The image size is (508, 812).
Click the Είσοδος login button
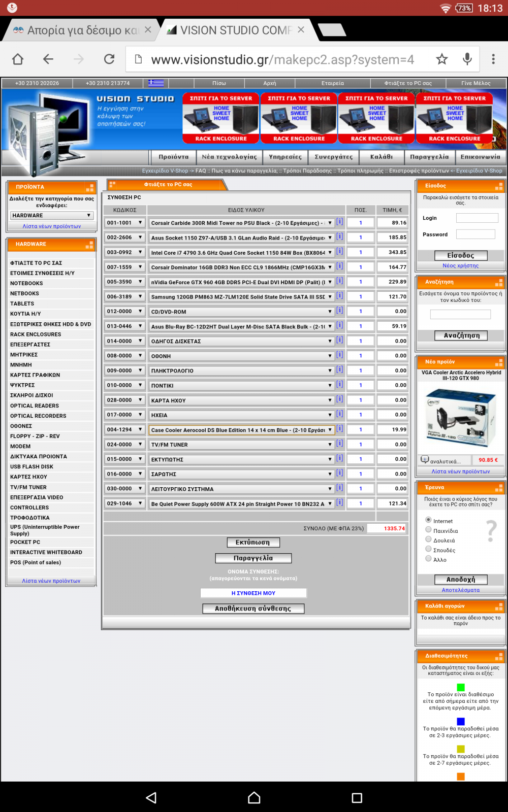pos(461,255)
